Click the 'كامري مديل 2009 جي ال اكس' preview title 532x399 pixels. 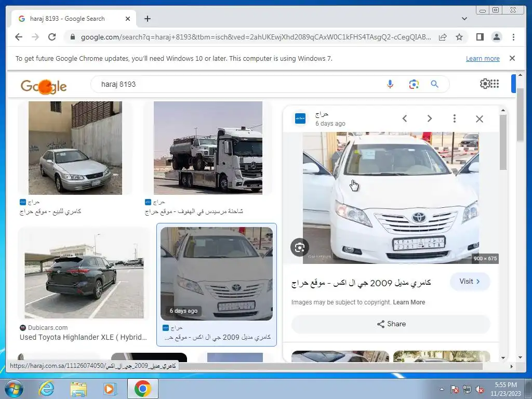click(x=361, y=283)
